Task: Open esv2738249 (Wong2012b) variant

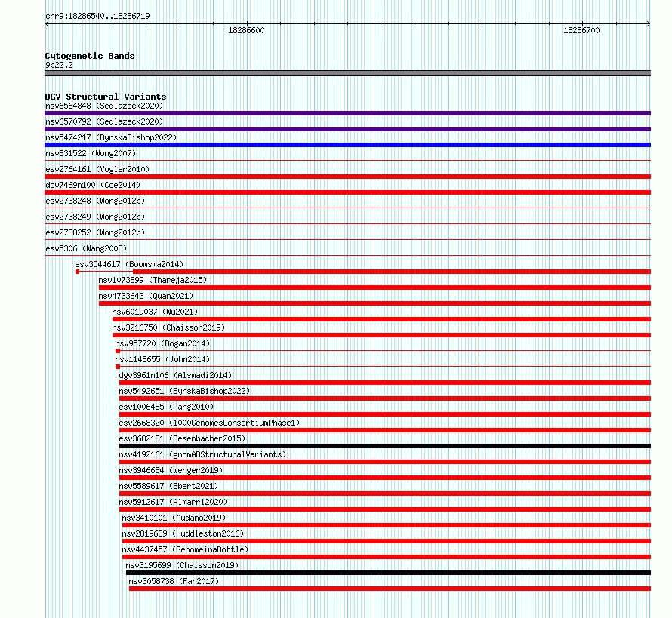Action: pyautogui.click(x=95, y=217)
